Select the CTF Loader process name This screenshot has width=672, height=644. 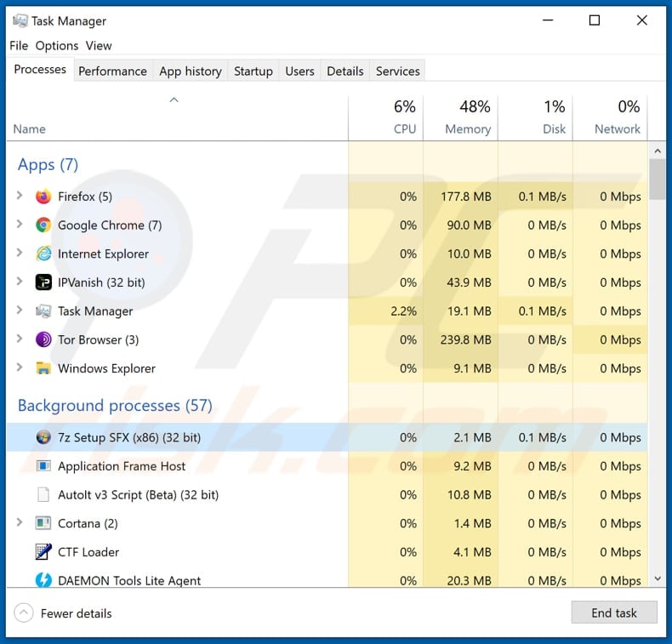(x=88, y=552)
